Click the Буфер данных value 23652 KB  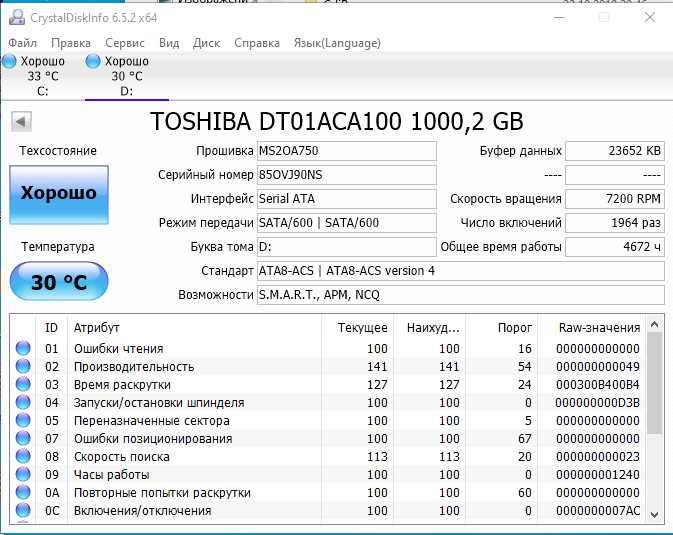click(x=615, y=151)
